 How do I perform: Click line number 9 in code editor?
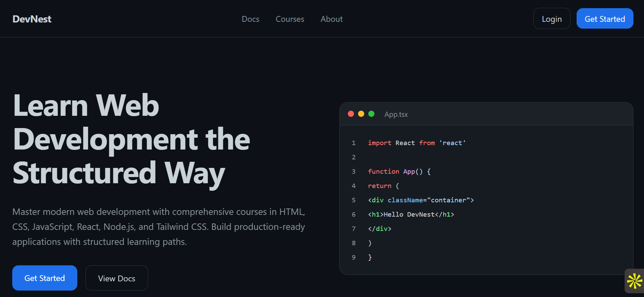click(x=354, y=257)
